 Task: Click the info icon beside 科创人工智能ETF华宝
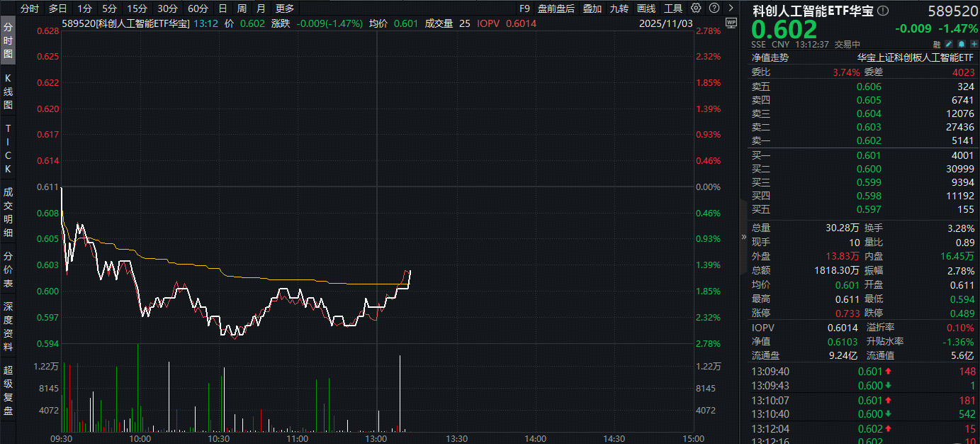coord(882,10)
